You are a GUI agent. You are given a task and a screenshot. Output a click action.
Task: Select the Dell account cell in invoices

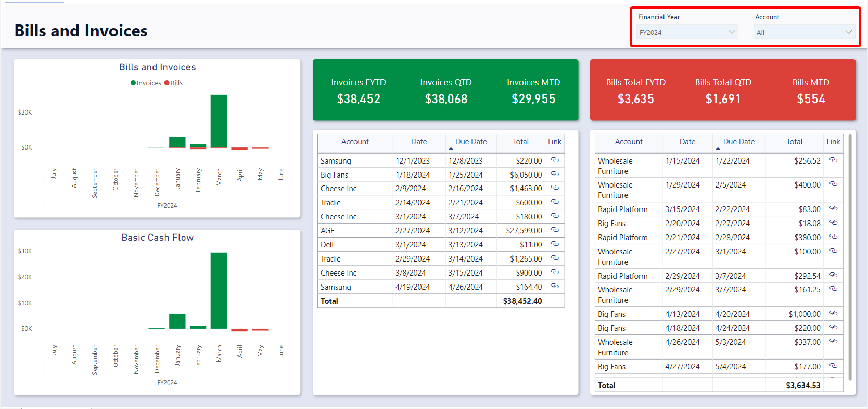tap(355, 244)
